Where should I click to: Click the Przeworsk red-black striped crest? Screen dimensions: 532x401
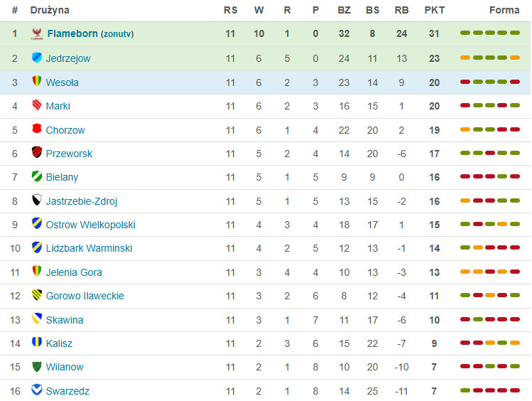37,153
